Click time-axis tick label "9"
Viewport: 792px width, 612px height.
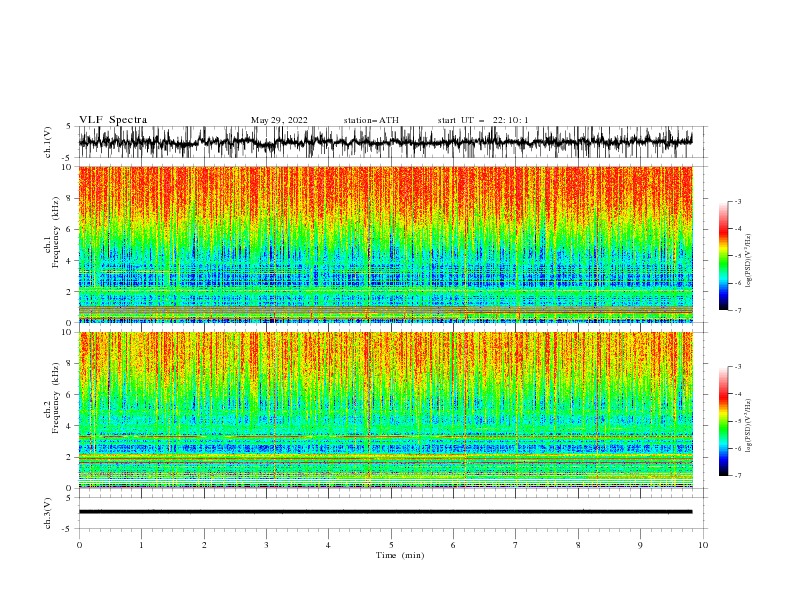(x=640, y=545)
